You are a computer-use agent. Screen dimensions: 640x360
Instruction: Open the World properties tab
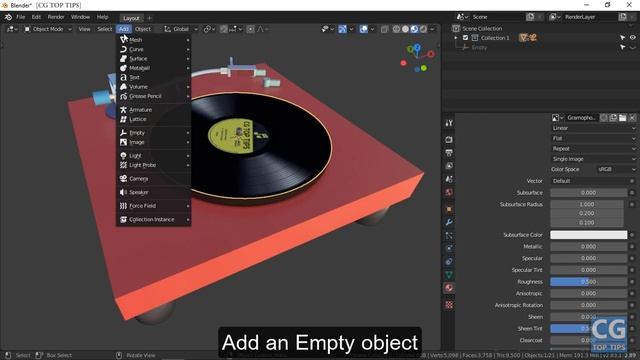(449, 192)
